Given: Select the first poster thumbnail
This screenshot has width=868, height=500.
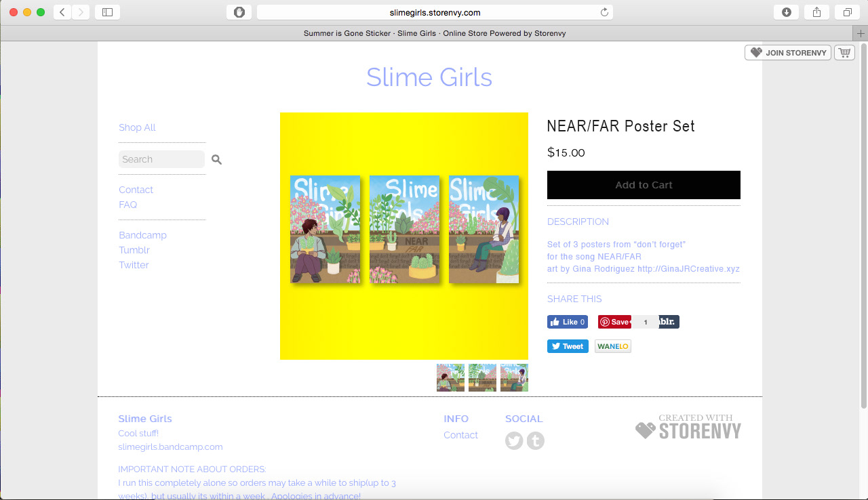Looking at the screenshot, I should pyautogui.click(x=450, y=377).
